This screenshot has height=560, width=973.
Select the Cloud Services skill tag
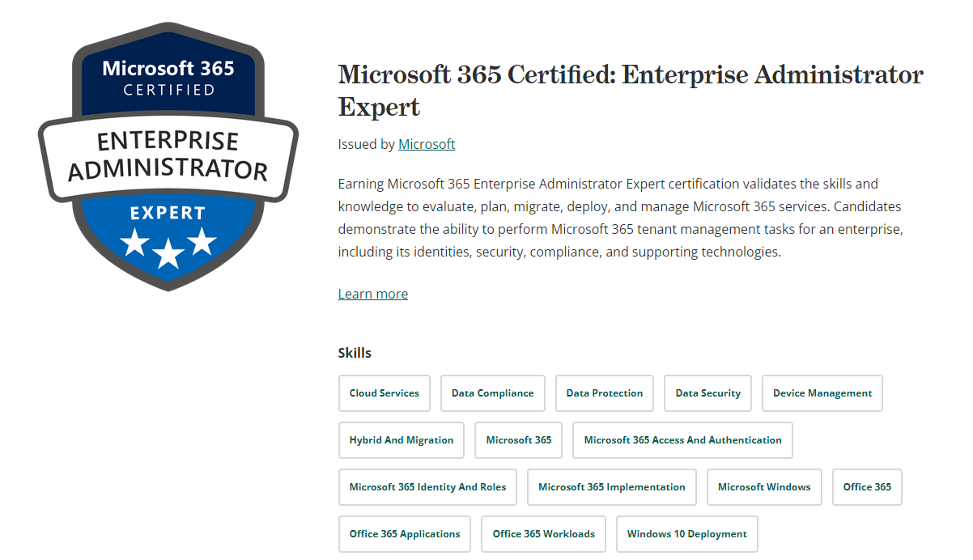pos(384,393)
